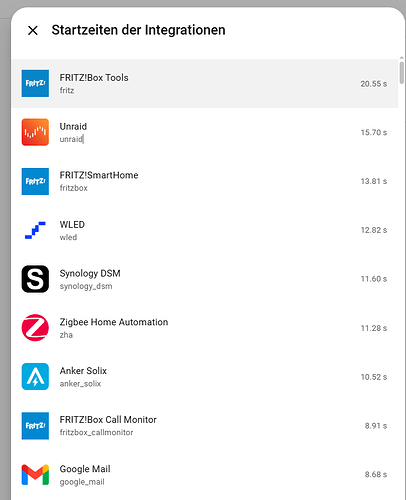The height and width of the screenshot is (500, 406).
Task: Click the 20.55 s startup time value
Action: point(373,84)
